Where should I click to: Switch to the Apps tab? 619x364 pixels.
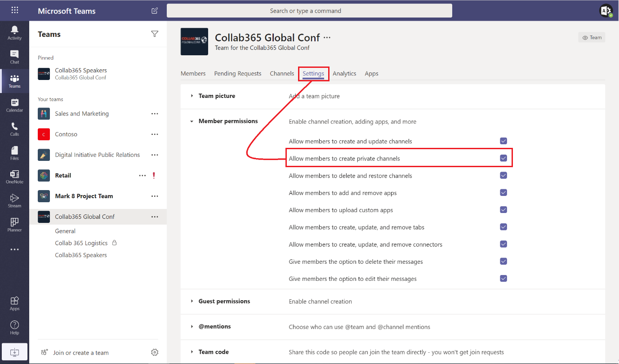click(x=371, y=73)
